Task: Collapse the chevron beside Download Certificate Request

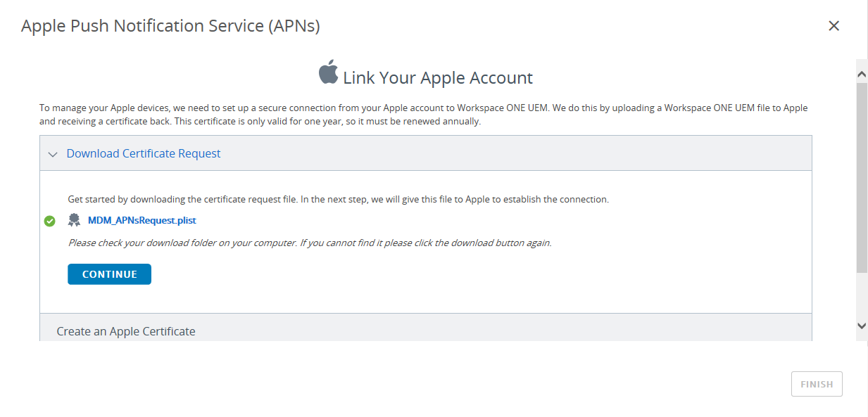Action: (53, 154)
